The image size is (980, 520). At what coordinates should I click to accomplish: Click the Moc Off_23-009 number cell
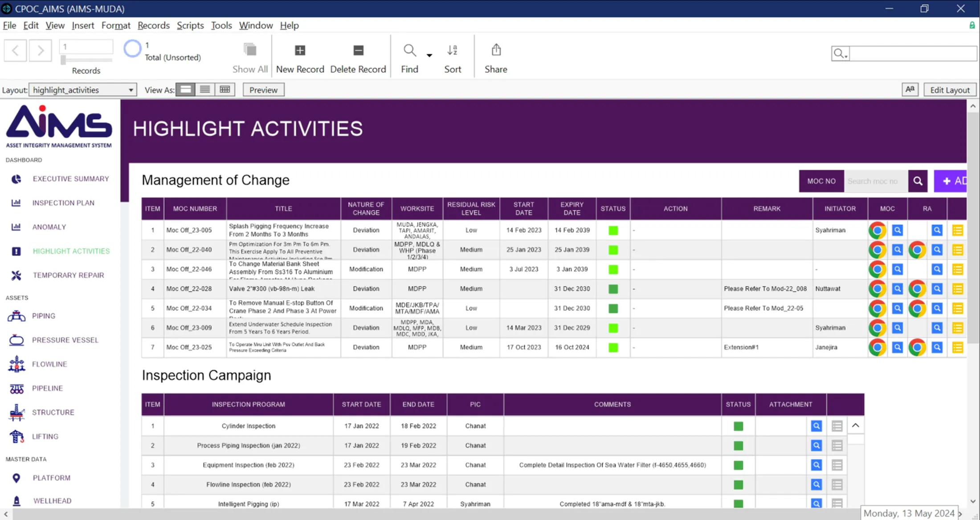[195, 328]
